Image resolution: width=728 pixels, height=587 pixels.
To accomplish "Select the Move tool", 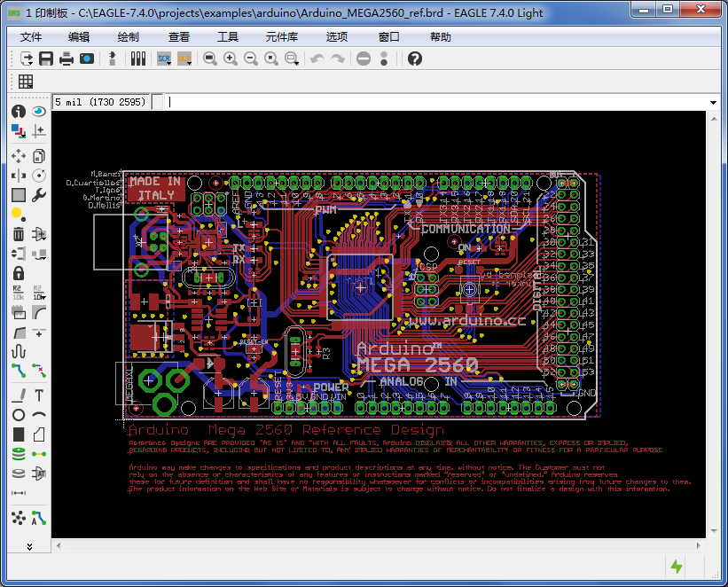I will pyautogui.click(x=19, y=156).
